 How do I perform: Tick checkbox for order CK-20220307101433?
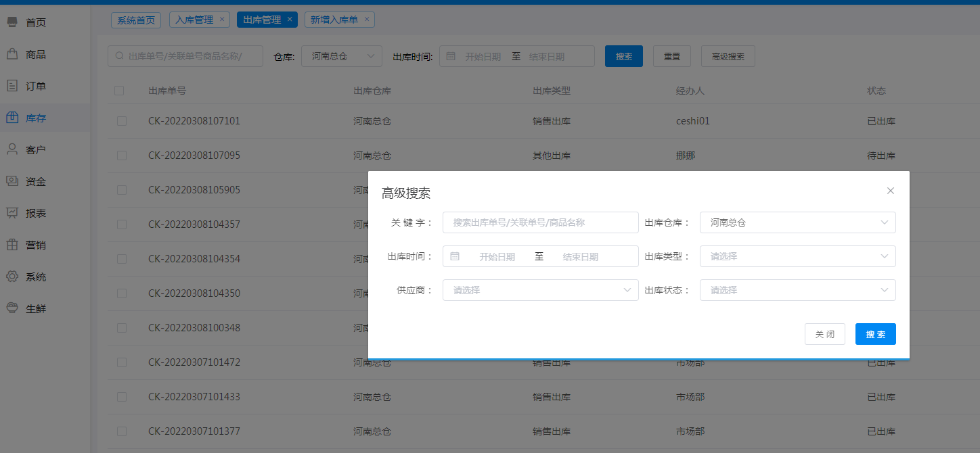click(x=122, y=397)
